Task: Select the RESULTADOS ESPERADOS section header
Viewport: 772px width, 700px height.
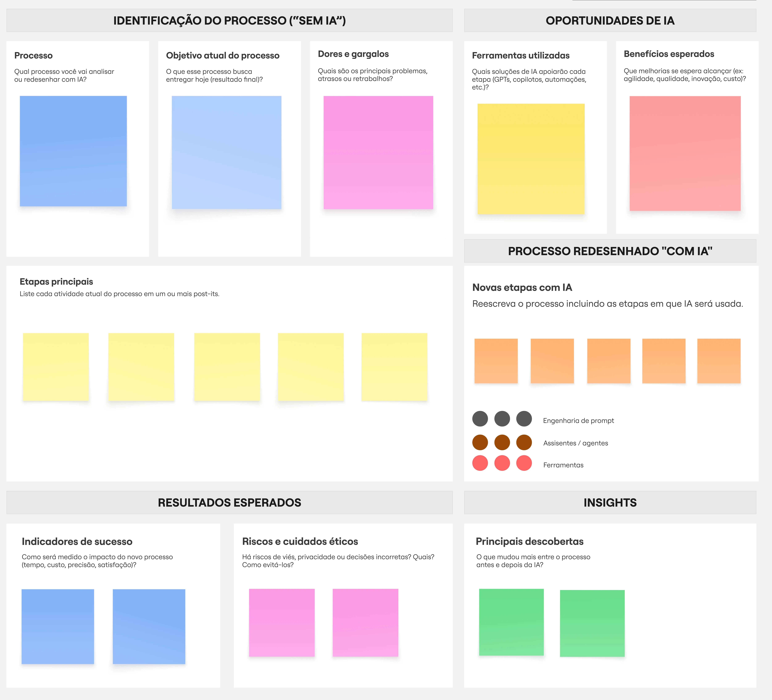Action: point(229,503)
